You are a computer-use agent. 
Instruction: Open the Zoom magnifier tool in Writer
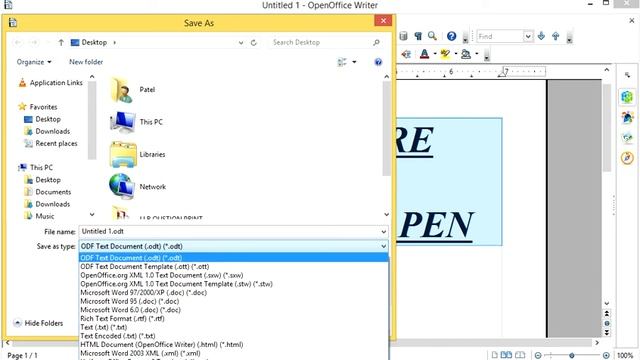click(x=432, y=36)
